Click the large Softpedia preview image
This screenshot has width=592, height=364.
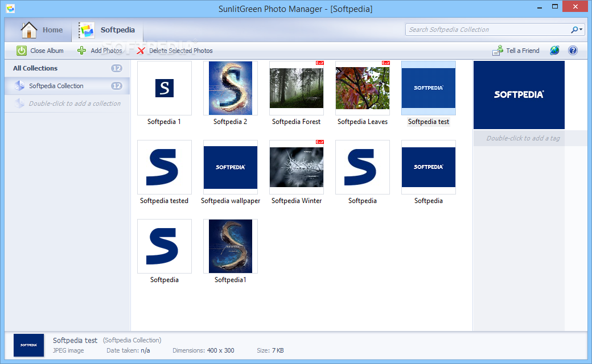coord(519,95)
